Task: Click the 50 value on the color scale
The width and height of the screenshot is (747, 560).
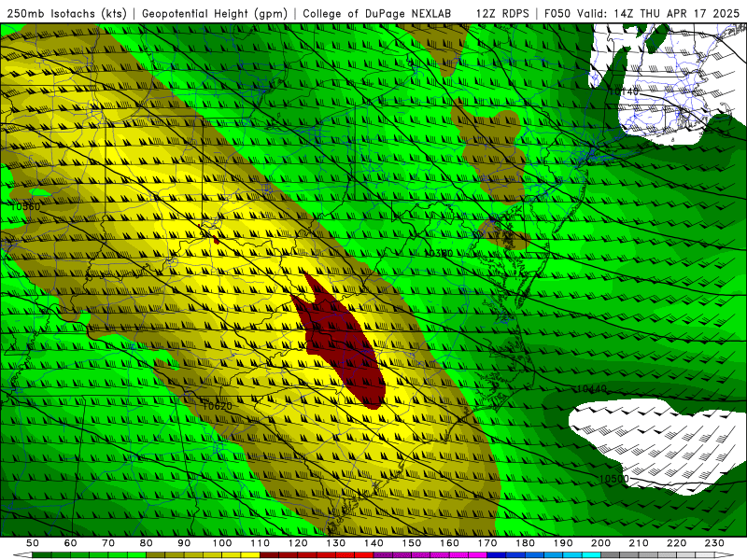Action: (33, 543)
